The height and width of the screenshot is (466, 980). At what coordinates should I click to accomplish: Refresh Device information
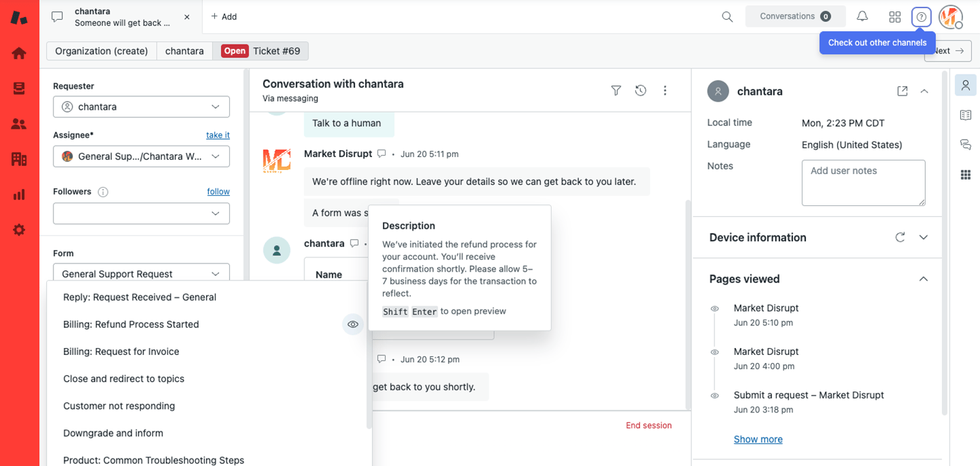pyautogui.click(x=900, y=237)
